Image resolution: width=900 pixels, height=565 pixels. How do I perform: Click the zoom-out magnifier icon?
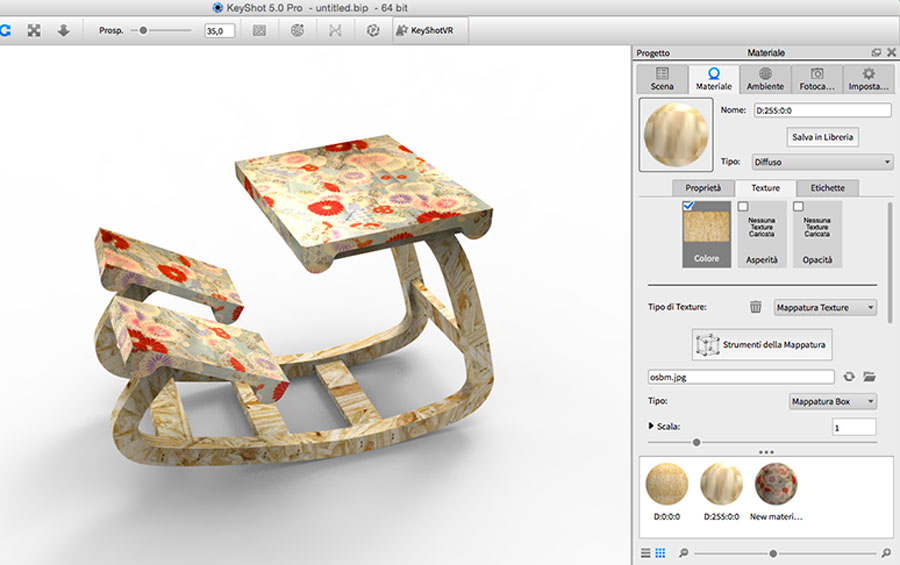683,553
